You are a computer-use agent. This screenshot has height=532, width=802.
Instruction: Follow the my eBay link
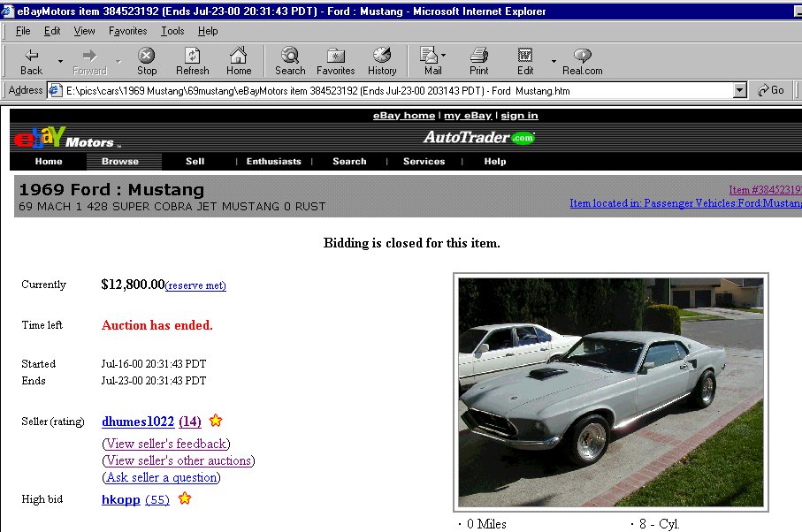(x=468, y=116)
